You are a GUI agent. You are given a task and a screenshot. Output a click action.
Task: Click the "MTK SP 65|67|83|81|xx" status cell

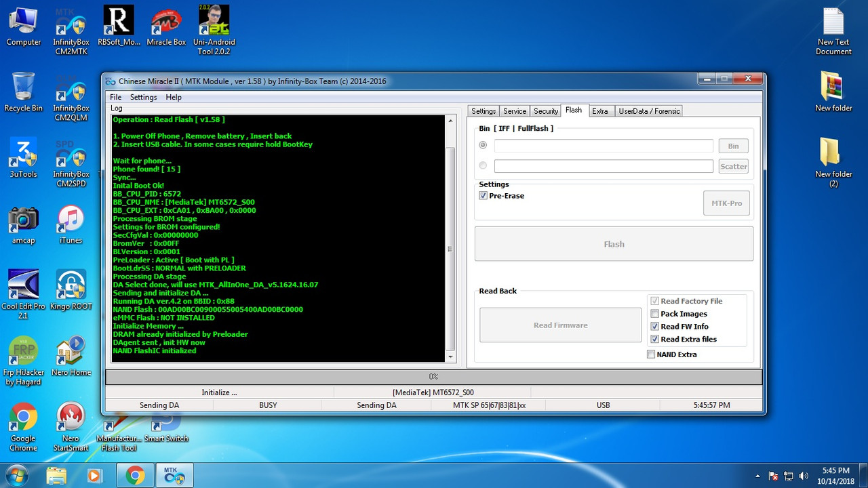click(489, 405)
